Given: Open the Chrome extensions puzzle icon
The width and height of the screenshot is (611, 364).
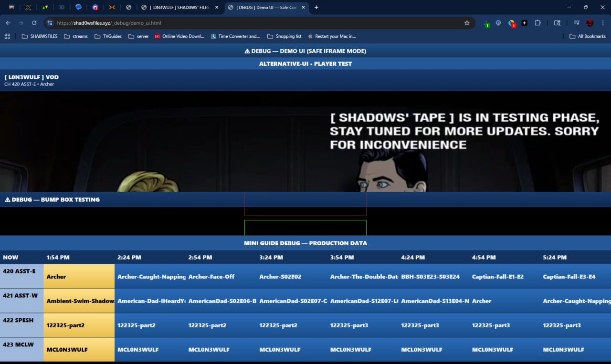Looking at the screenshot, I should [x=537, y=23].
